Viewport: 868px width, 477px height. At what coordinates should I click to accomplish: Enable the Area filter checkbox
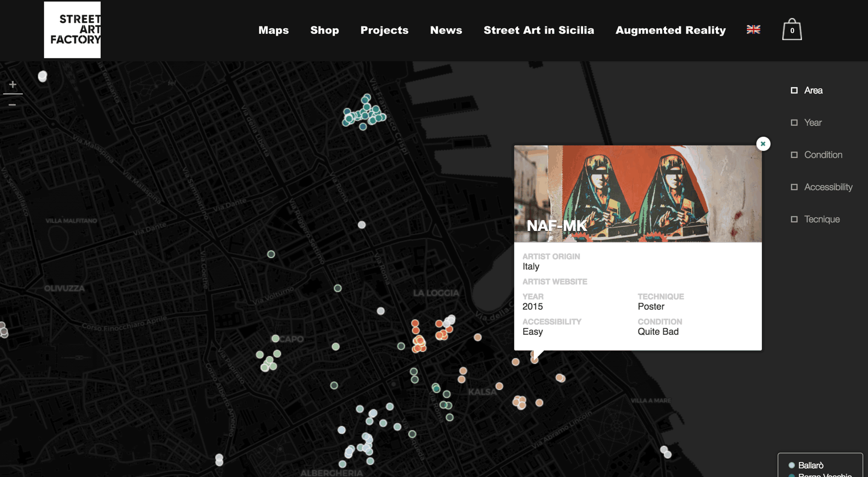point(794,90)
